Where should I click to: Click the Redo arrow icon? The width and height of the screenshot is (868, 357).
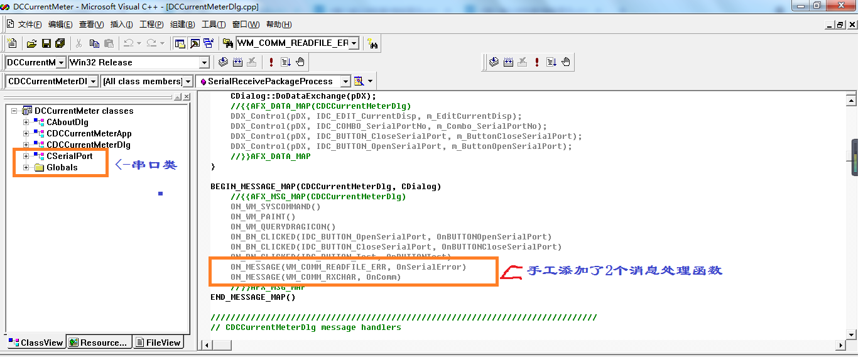point(151,43)
